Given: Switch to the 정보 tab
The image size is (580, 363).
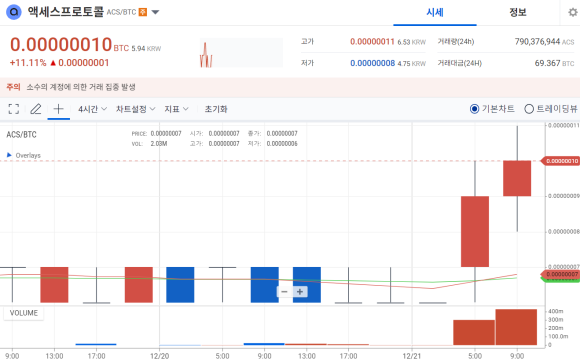Looking at the screenshot, I should pyautogui.click(x=517, y=13).
